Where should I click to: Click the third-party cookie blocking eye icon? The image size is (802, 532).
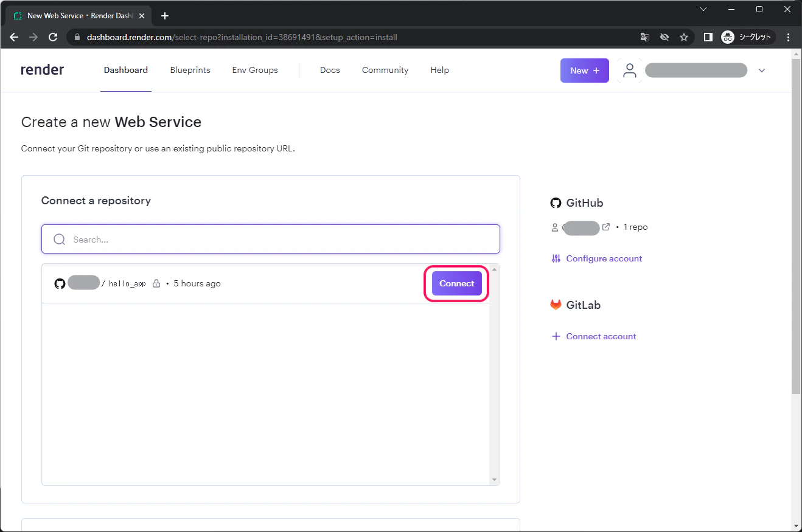(664, 37)
